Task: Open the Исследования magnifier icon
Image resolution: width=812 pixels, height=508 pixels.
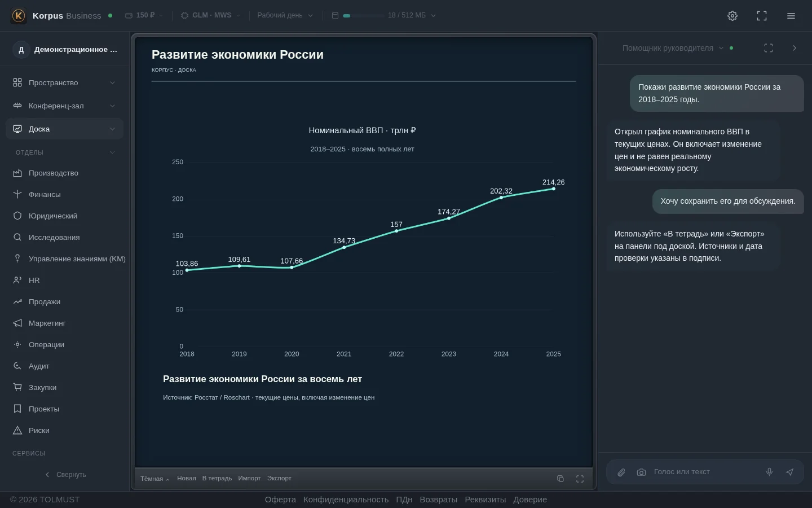Action: tap(17, 238)
